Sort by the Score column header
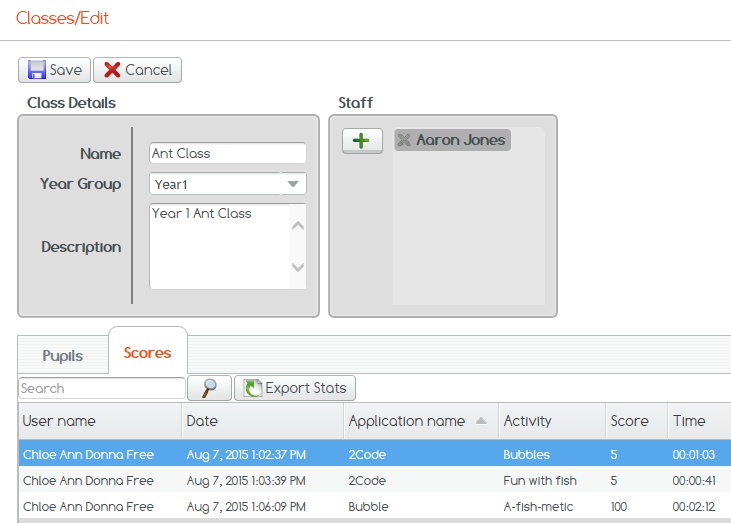This screenshot has width=731, height=523. (x=629, y=421)
